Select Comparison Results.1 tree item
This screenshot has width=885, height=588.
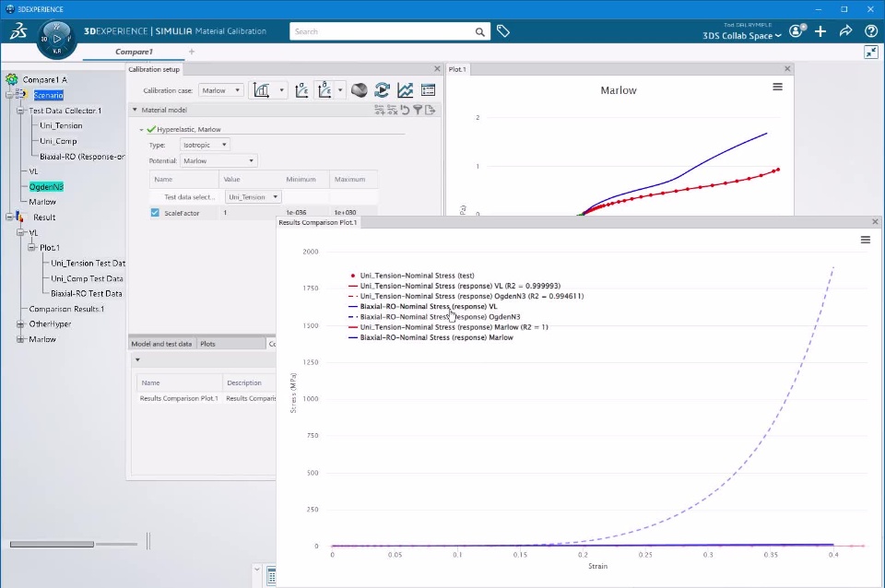[66, 310]
